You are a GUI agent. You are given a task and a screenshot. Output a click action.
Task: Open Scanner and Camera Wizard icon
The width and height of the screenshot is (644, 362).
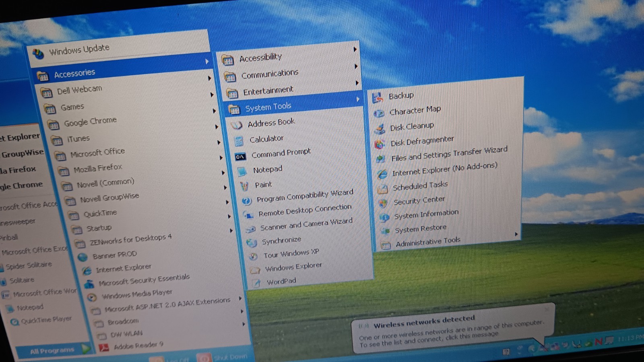click(250, 229)
